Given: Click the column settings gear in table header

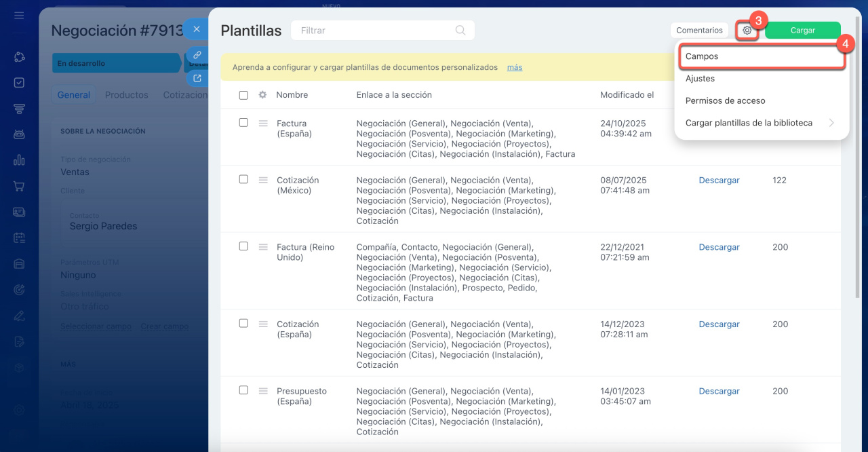Looking at the screenshot, I should (262, 95).
